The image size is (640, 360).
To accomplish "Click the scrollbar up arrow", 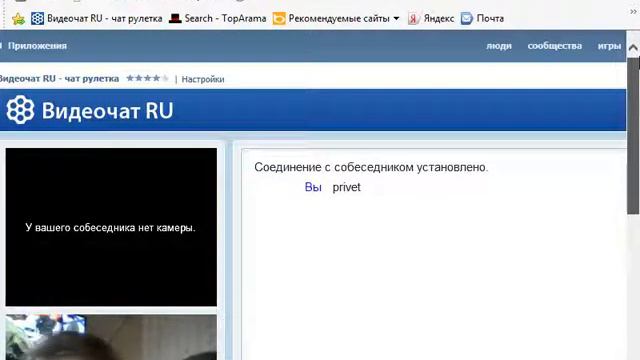I will point(633,48).
